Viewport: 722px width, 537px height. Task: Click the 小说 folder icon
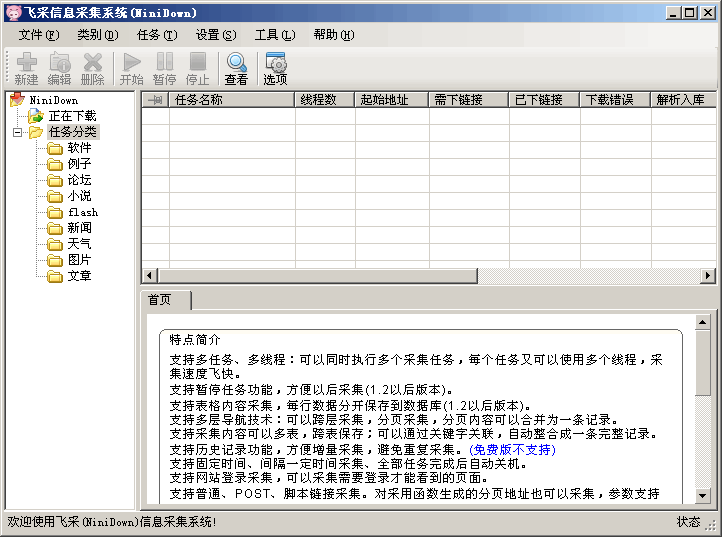[55, 197]
